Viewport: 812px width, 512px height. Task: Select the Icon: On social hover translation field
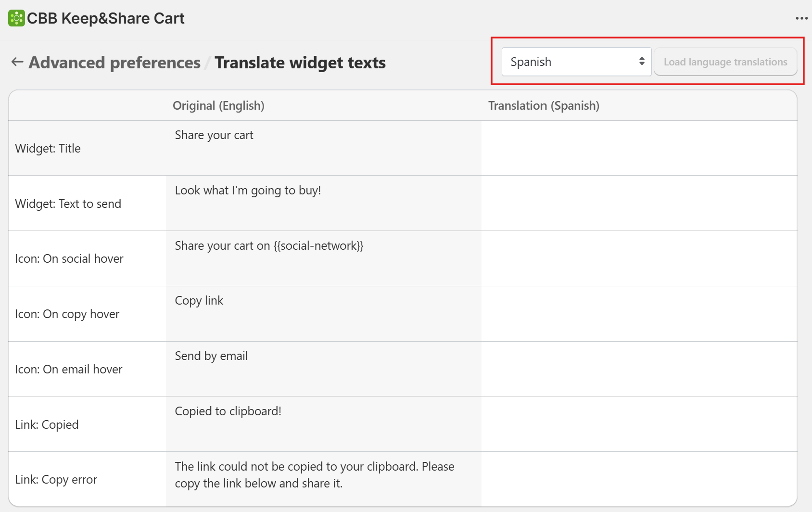[x=639, y=258]
